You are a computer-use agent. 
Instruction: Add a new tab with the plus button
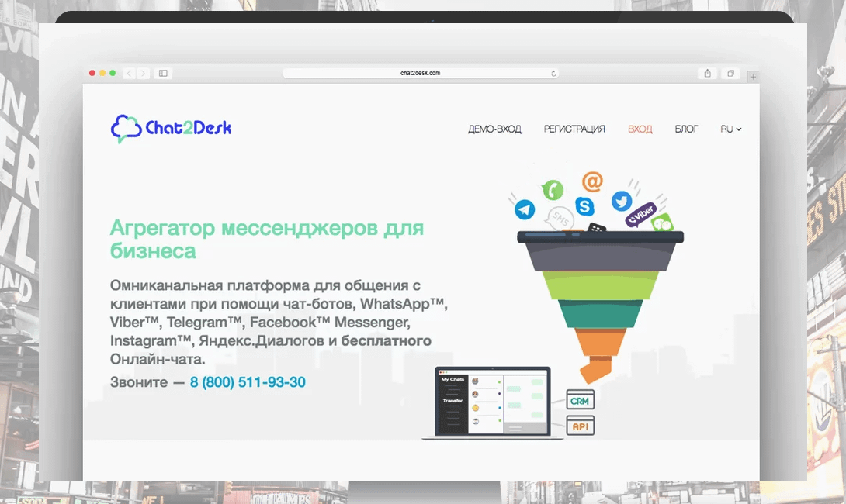[753, 77]
